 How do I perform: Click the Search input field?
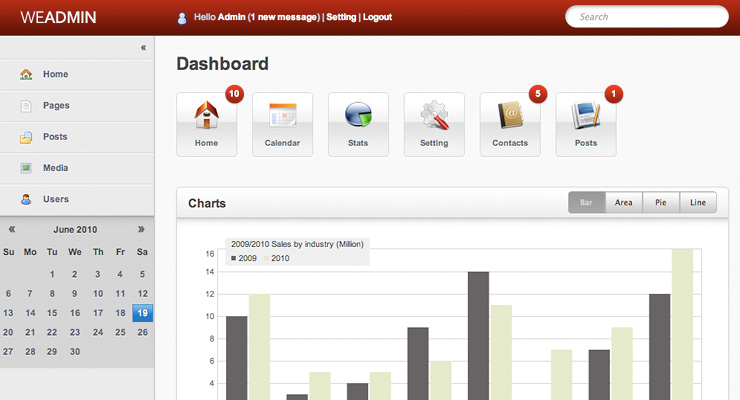646,17
